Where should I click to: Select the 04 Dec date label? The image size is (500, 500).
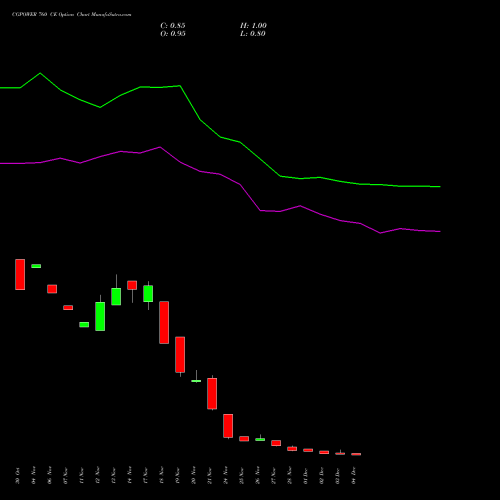pos(354,476)
